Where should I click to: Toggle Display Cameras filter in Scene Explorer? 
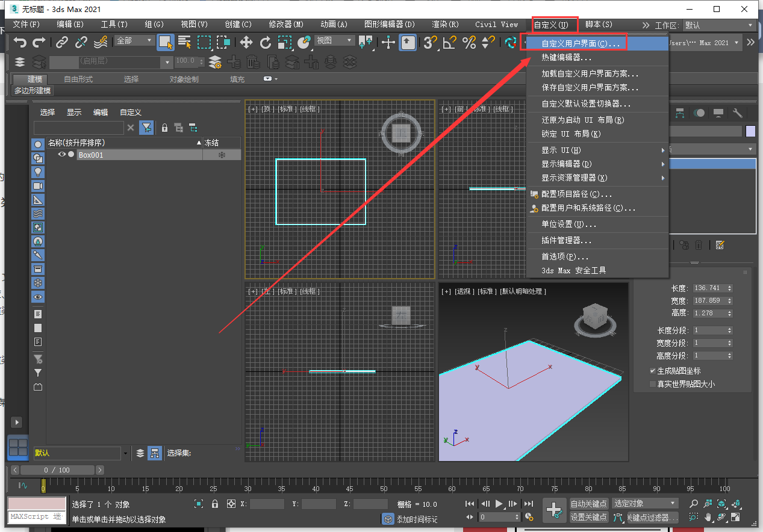(x=38, y=186)
